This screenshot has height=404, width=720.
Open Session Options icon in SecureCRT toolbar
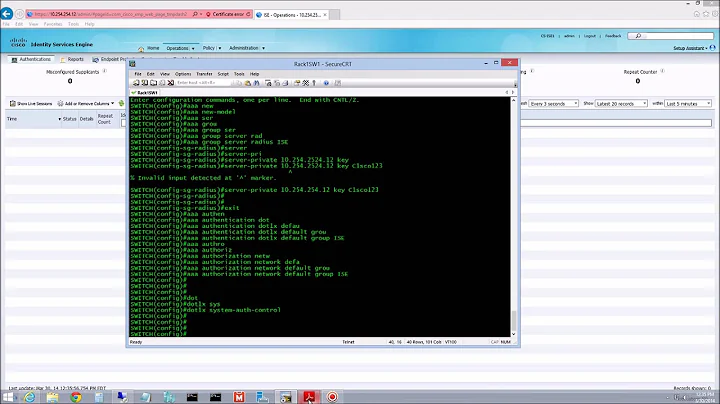(297, 83)
